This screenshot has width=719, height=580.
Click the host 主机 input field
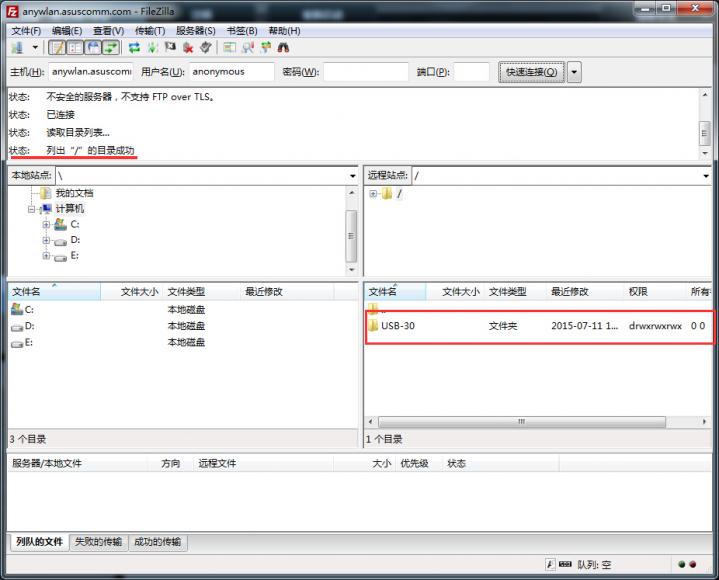pos(91,72)
